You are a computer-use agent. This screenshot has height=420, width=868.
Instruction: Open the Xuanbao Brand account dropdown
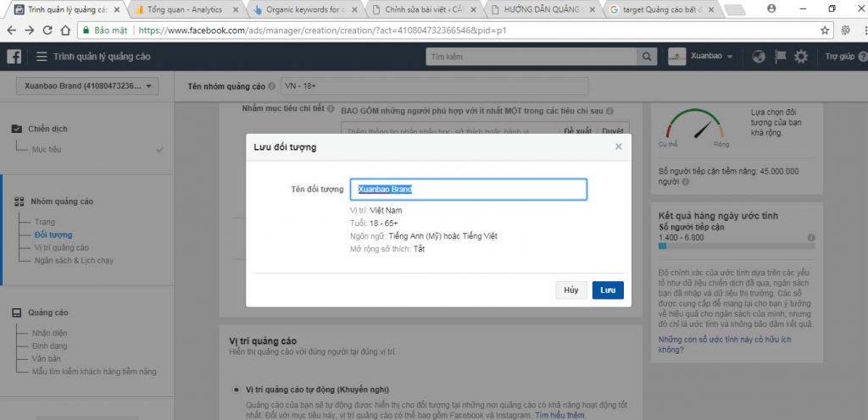pyautogui.click(x=87, y=86)
